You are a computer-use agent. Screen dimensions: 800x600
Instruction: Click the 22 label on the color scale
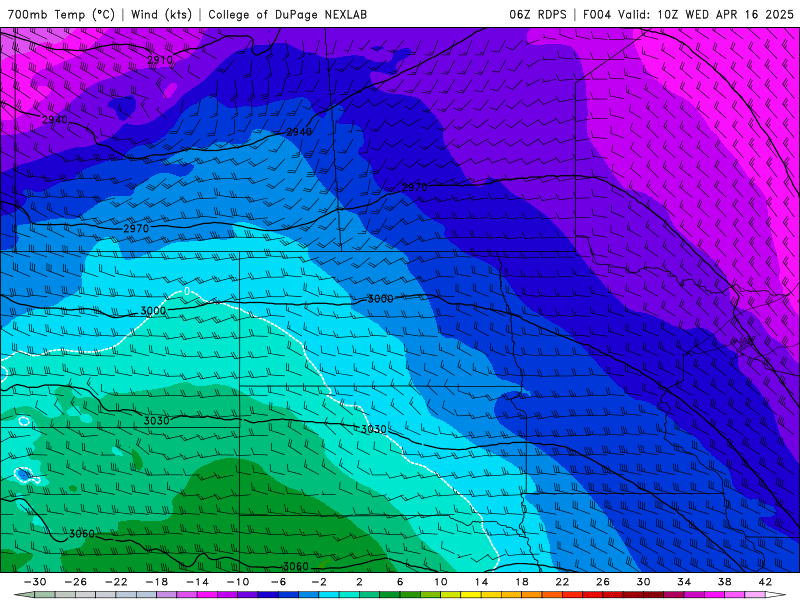point(562,582)
